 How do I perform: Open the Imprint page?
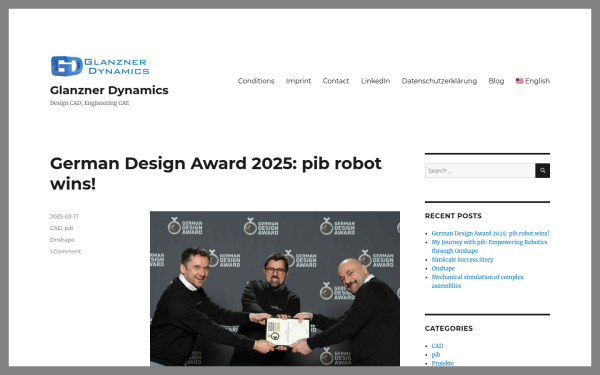click(298, 81)
